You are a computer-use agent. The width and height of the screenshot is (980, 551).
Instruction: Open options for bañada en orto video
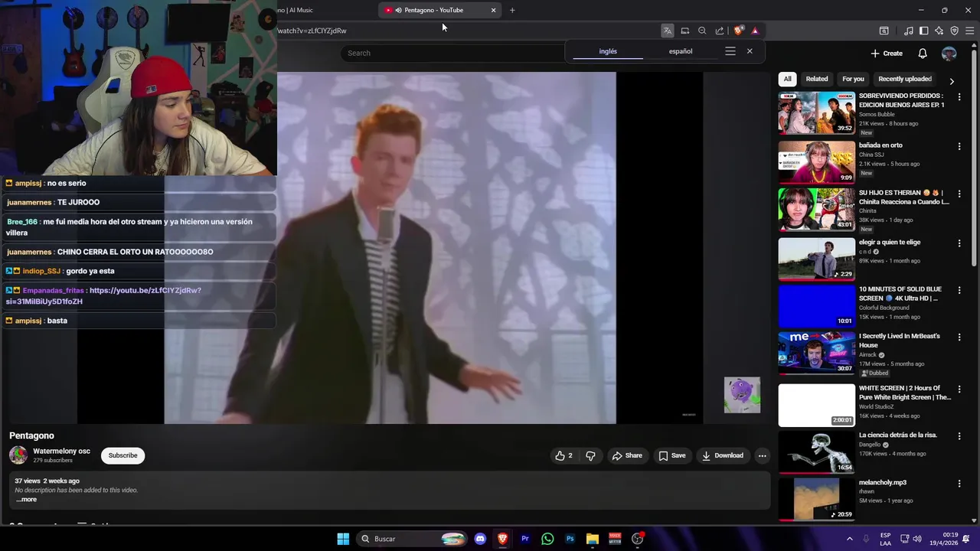959,146
